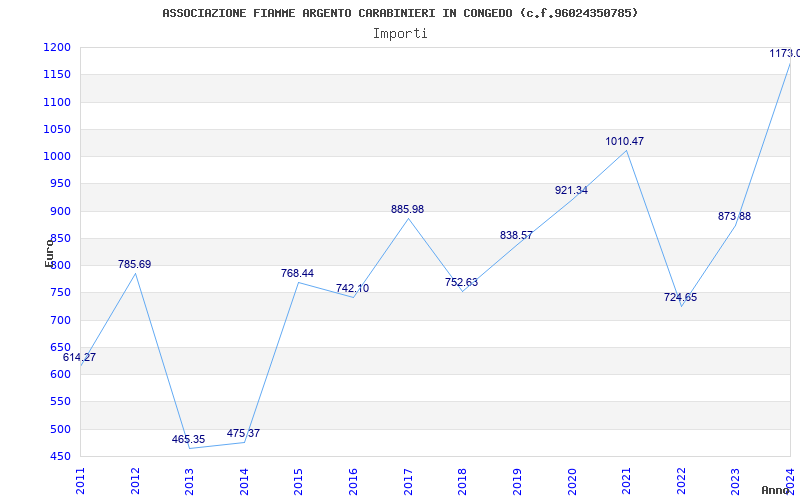Click the 500 y-axis tick label
The height and width of the screenshot is (500, 800).
pyautogui.click(x=61, y=429)
